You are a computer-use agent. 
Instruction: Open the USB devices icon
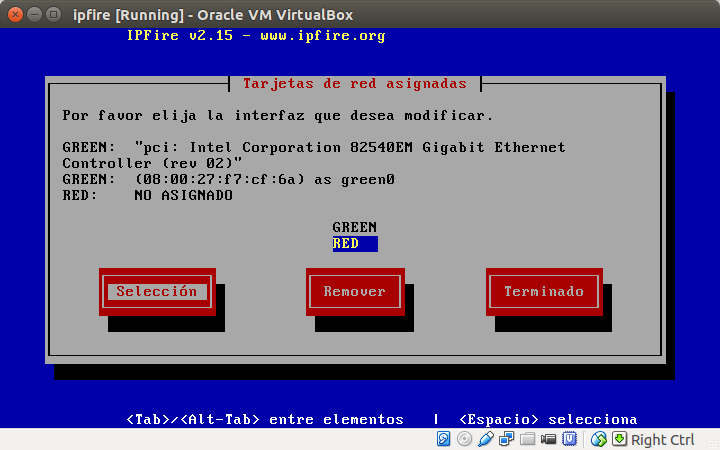coord(485,439)
